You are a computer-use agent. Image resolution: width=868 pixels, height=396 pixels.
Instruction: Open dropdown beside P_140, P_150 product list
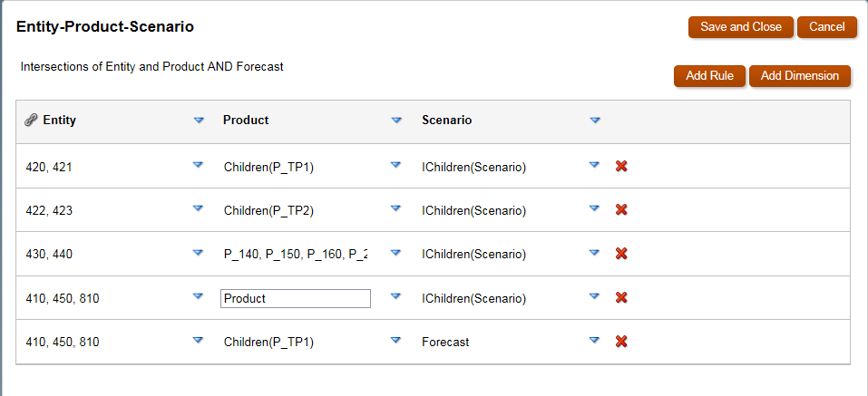tap(395, 253)
